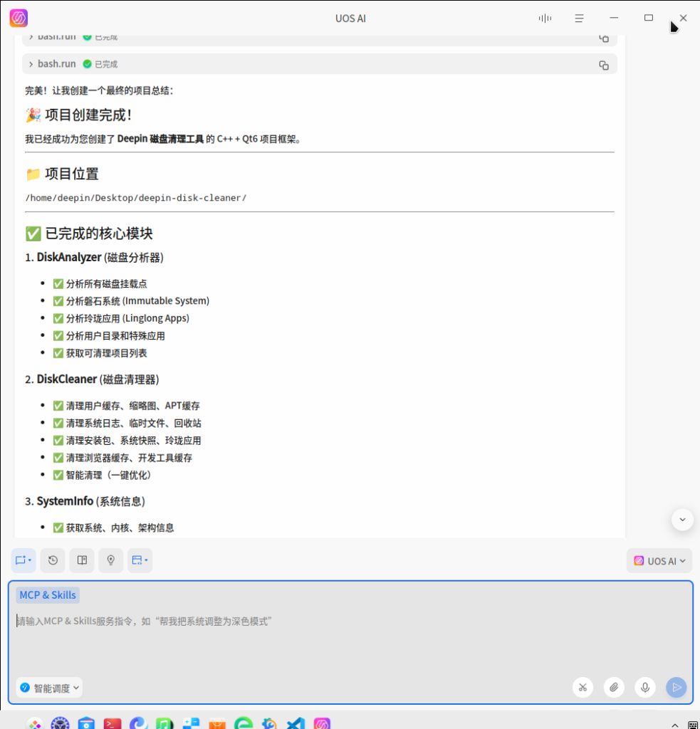Open the 智能调度 model dropdown
700x729 pixels.
(x=49, y=688)
